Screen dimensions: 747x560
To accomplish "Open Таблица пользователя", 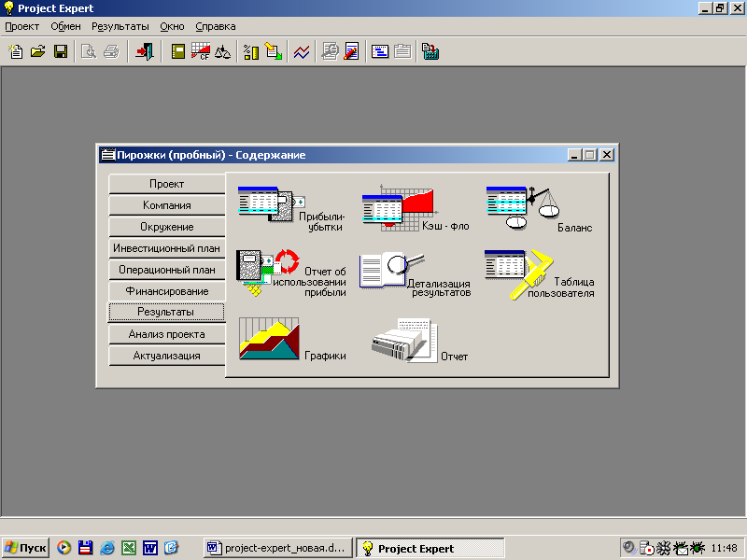I will (540, 274).
